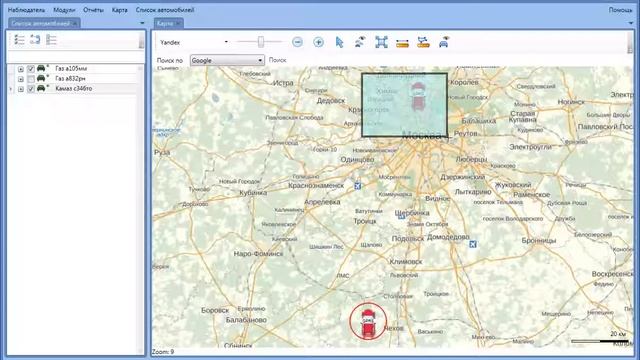Click the uncheck-all list icon
640x360 pixels.
pos(51,40)
